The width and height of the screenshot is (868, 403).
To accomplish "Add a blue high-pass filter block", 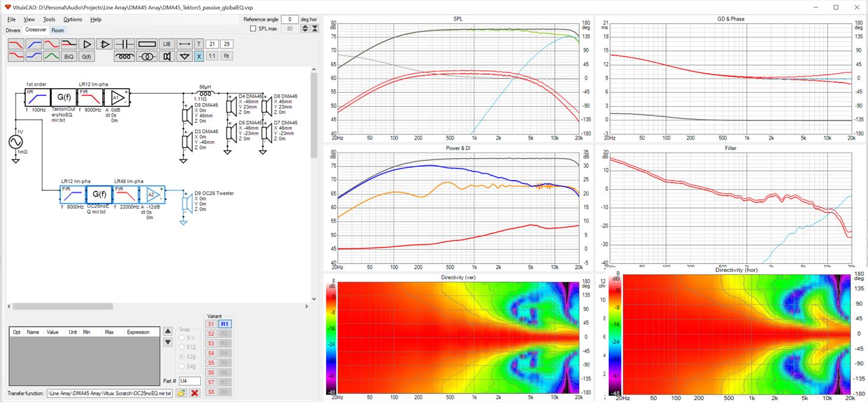I will [33, 44].
